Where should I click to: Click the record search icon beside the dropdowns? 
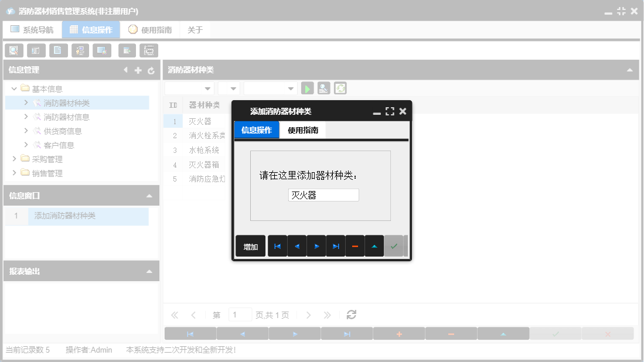coord(323,88)
